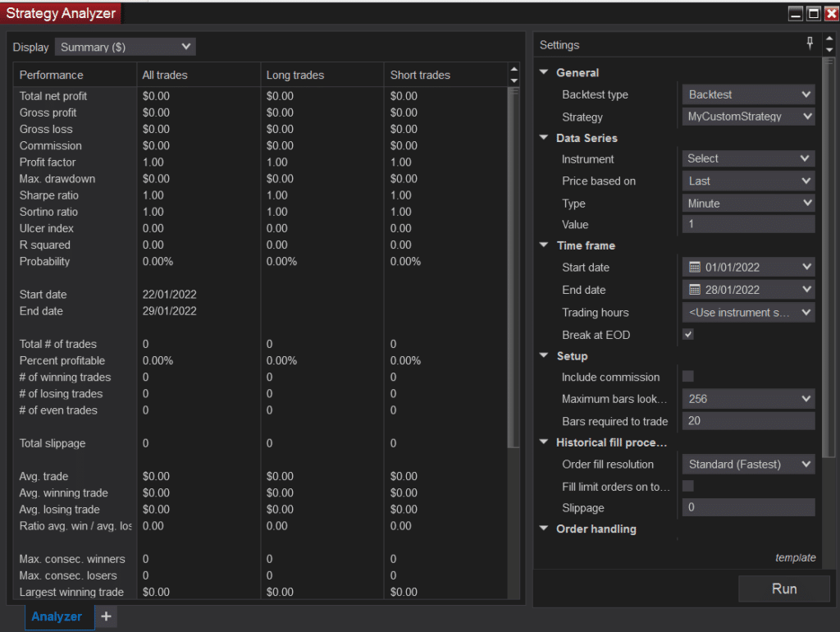Add a new analyzer tab with plus icon
The height and width of the screenshot is (632, 840).
pos(105,616)
